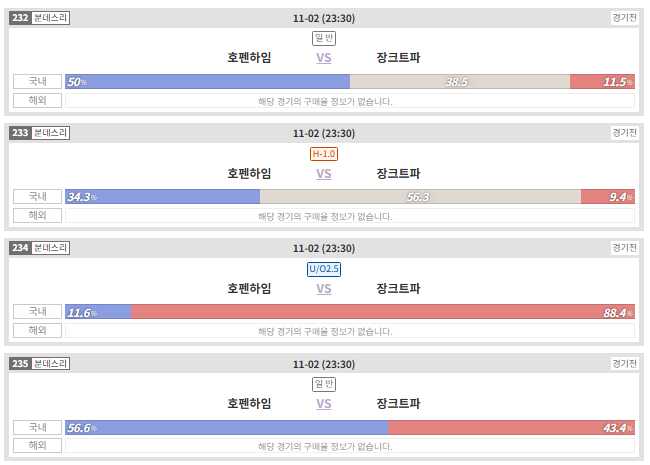Viewport: 650px width, 465px height.
Task: Click the 56.3% draw bar segment
Action: click(420, 197)
